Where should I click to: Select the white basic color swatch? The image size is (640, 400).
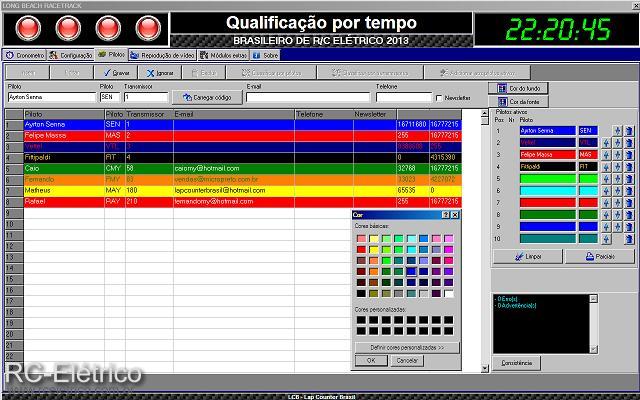tap(449, 294)
